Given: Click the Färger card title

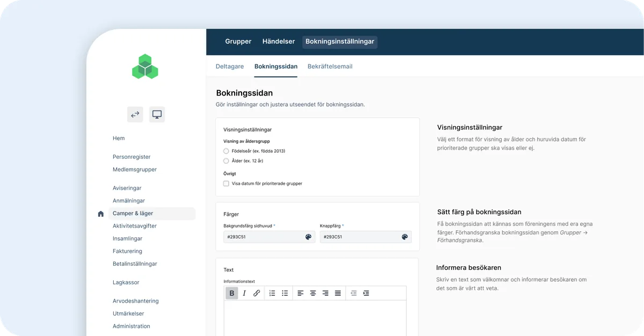Looking at the screenshot, I should [231, 214].
